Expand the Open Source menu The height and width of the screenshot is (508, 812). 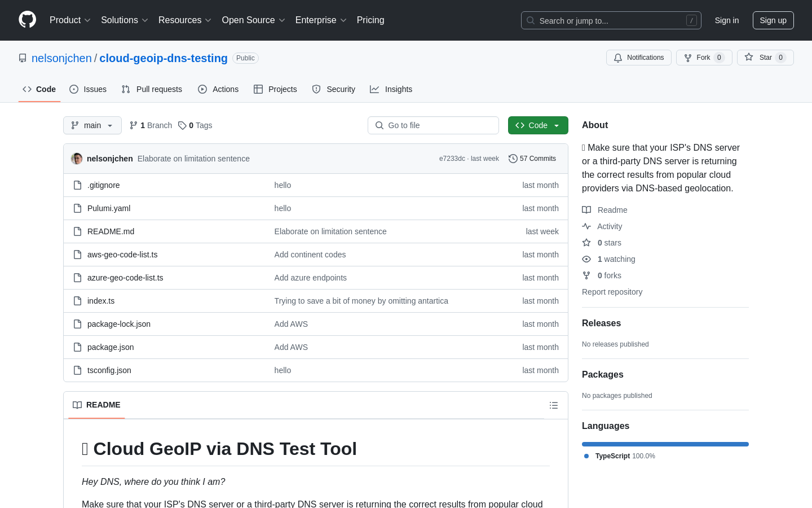253,20
